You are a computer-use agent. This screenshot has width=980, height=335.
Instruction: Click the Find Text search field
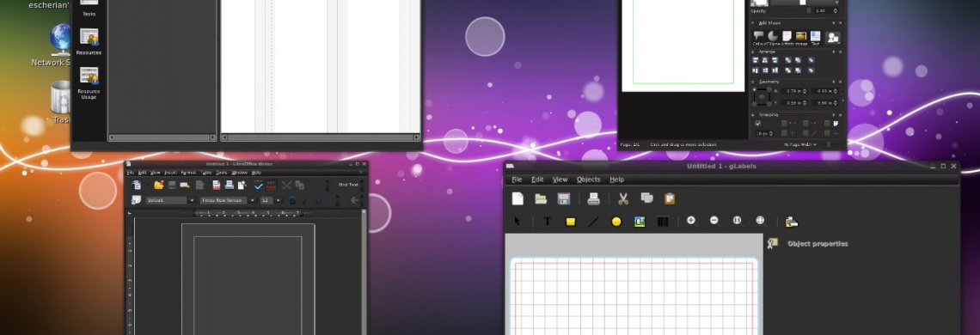point(349,185)
